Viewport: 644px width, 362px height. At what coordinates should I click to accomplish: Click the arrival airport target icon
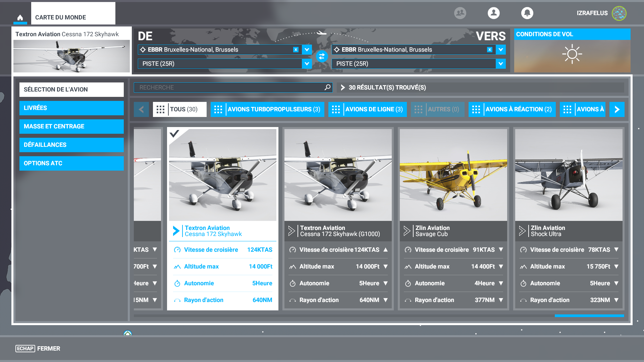337,50
